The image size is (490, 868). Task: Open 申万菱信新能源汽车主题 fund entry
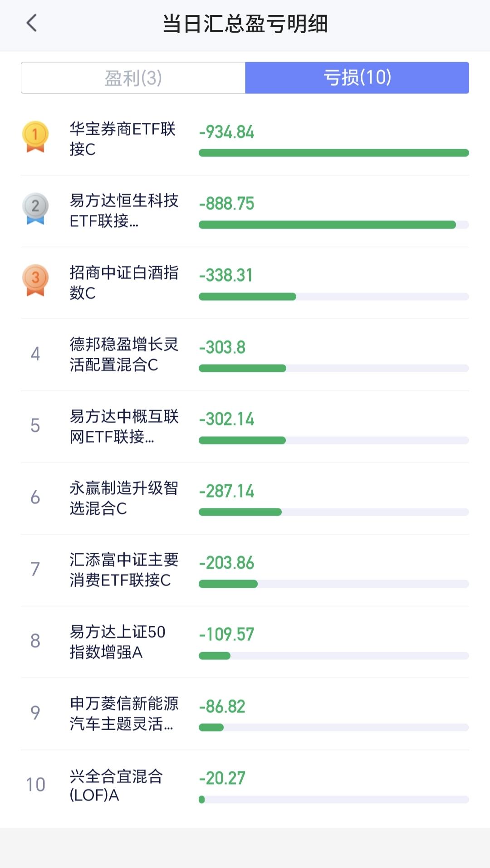pos(245,714)
